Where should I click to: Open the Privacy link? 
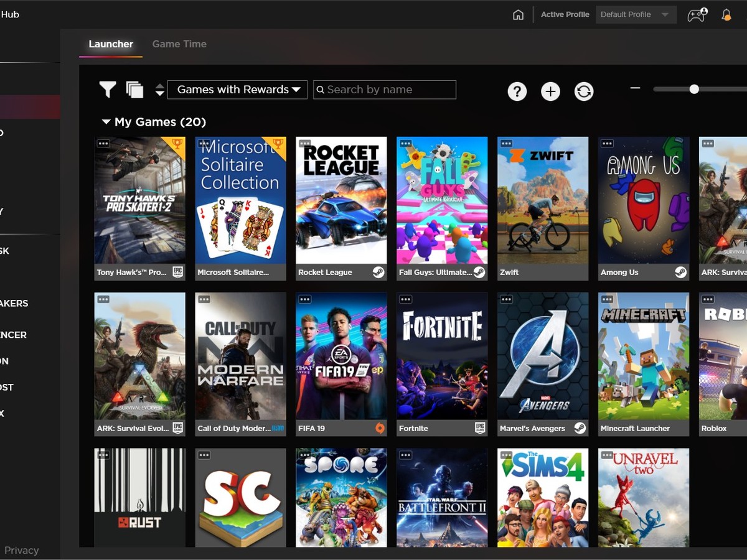pos(21,550)
